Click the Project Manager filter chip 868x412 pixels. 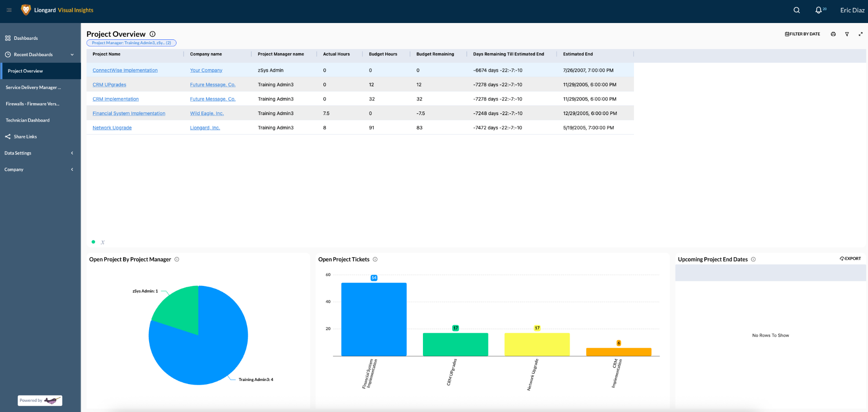pyautogui.click(x=131, y=43)
